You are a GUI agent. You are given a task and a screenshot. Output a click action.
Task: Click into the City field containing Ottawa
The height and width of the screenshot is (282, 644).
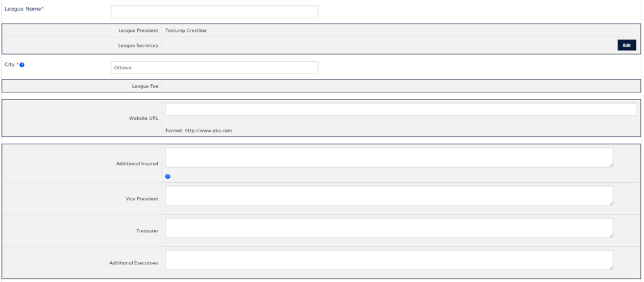pyautogui.click(x=214, y=67)
